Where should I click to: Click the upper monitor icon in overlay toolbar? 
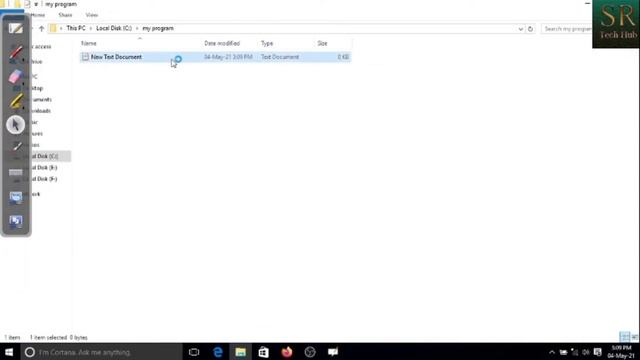pyautogui.click(x=16, y=198)
